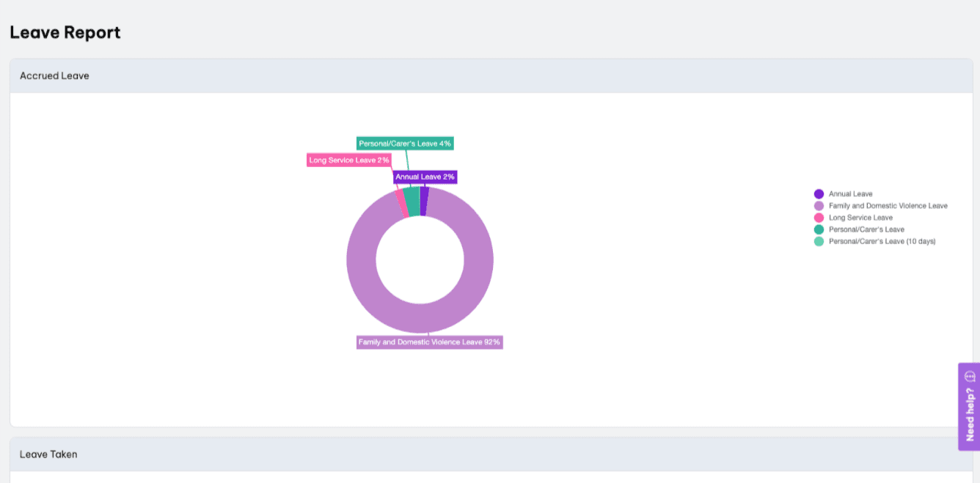Click the Leave Report page heading
Screen dimensions: 980x483
(x=65, y=32)
